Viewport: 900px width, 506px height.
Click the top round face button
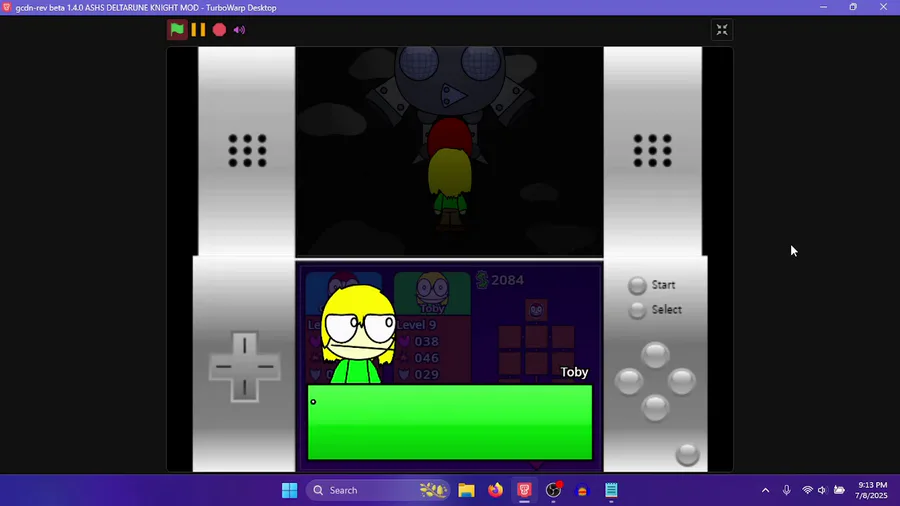[655, 355]
